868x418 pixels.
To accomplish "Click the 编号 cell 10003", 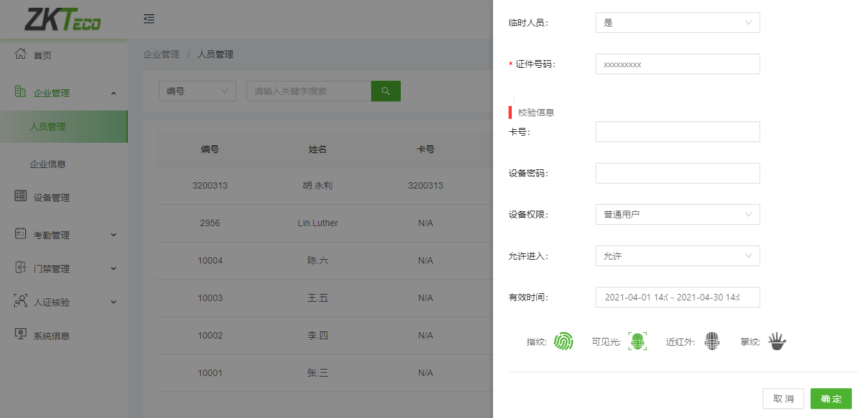I will pyautogui.click(x=210, y=298).
